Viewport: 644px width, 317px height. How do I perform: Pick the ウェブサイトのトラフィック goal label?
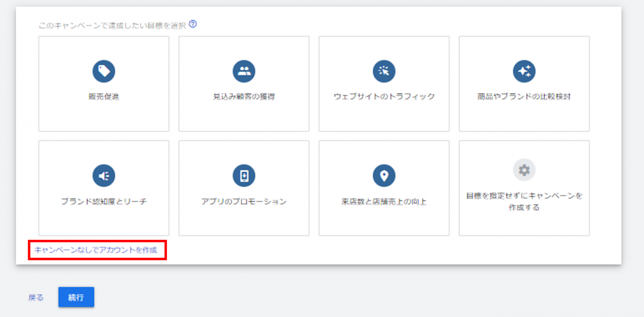click(x=384, y=97)
